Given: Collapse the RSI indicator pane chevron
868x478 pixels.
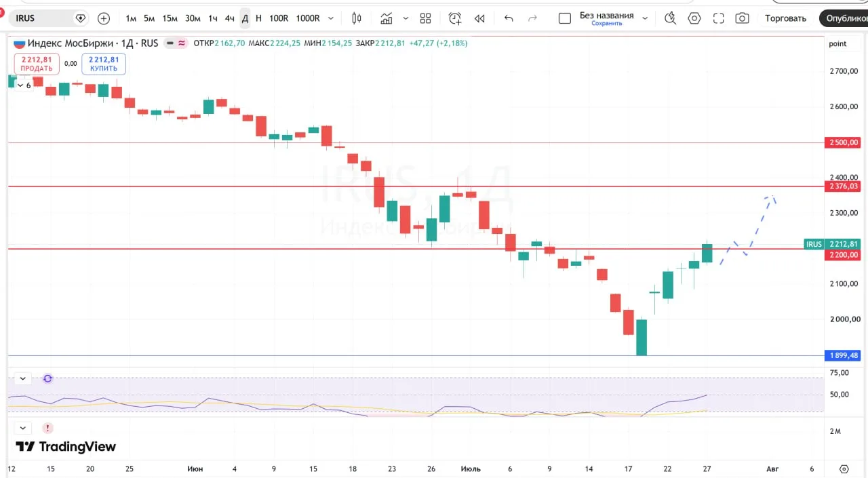Looking at the screenshot, I should (23, 379).
